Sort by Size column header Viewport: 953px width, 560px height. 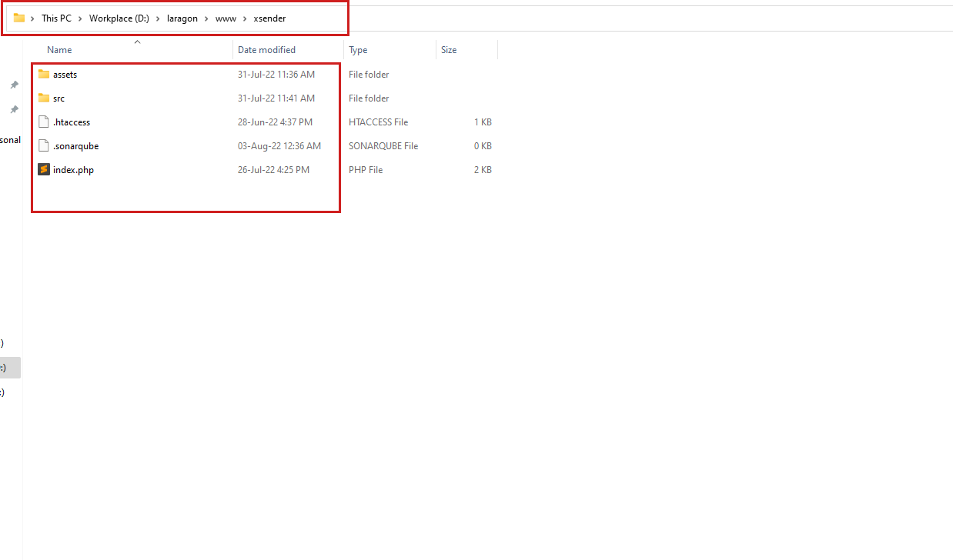pyautogui.click(x=449, y=50)
